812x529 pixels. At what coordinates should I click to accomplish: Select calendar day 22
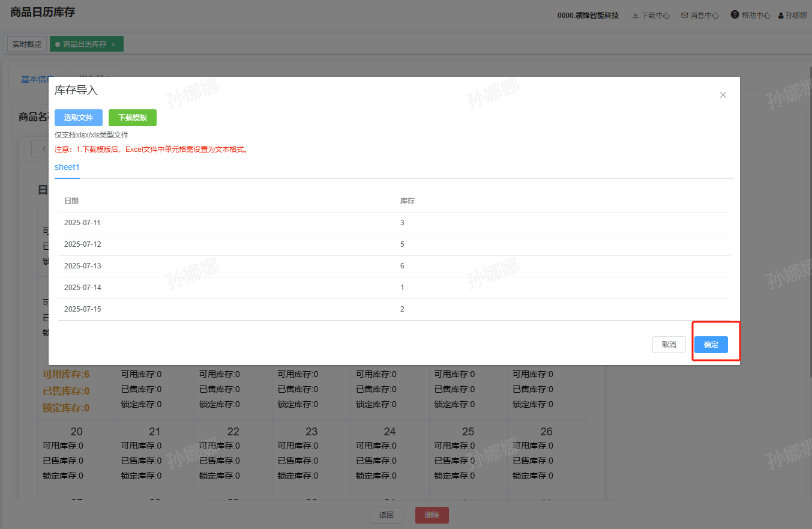click(x=233, y=432)
